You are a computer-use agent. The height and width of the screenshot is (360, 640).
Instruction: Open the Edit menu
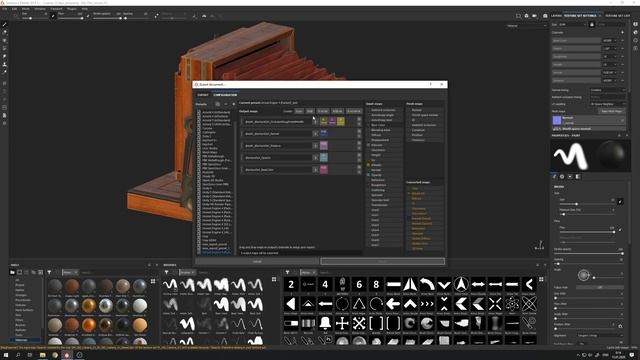point(14,9)
